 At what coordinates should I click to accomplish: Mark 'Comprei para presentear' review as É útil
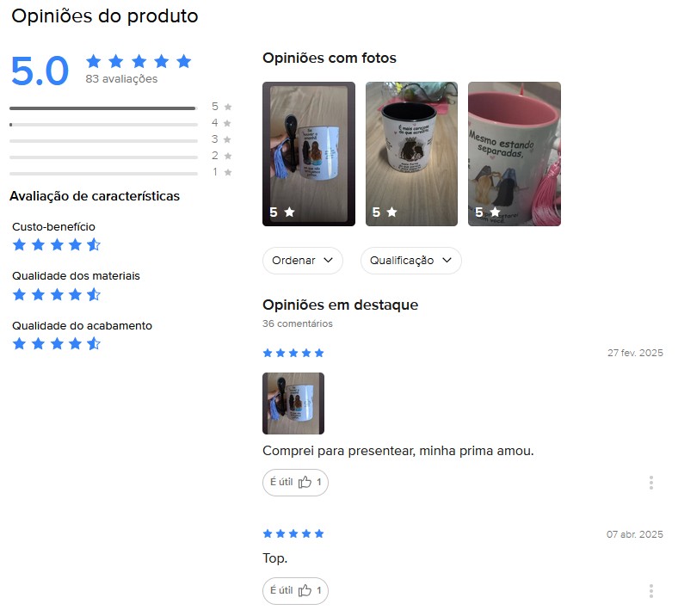coord(295,483)
